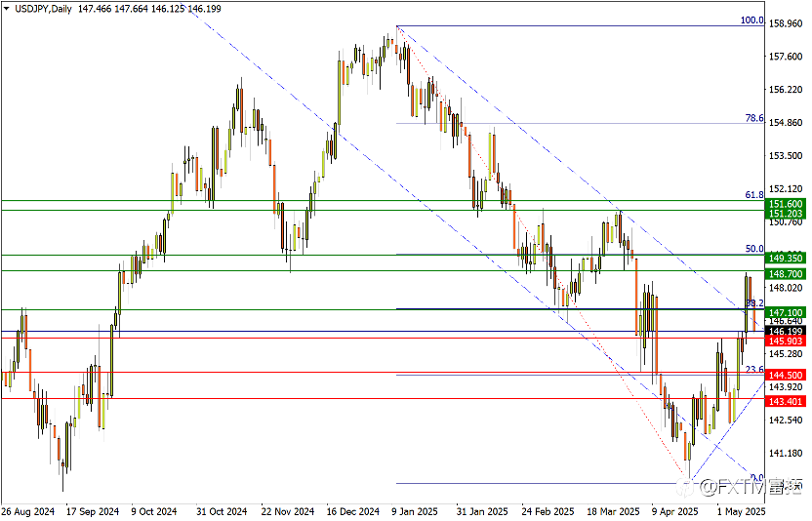
Task: Click the 78.6 Fibonacci level label
Action: 754,118
